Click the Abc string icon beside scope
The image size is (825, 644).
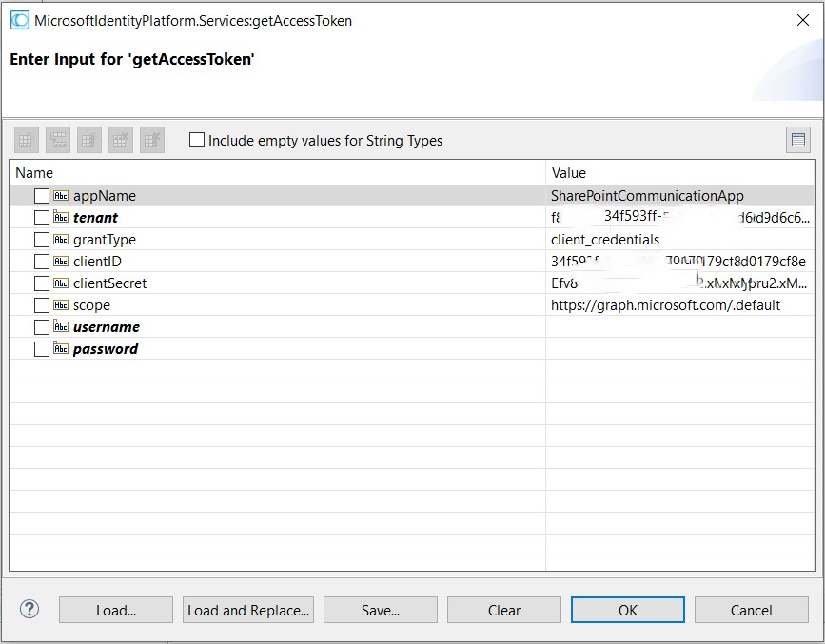click(x=61, y=305)
